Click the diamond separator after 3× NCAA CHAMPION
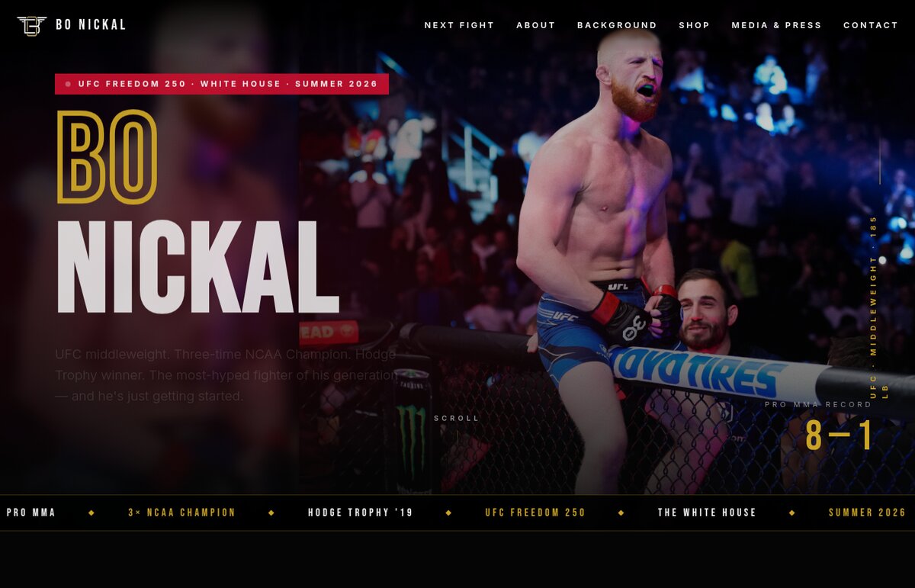Screen dimensions: 915x588 [x=271, y=512]
